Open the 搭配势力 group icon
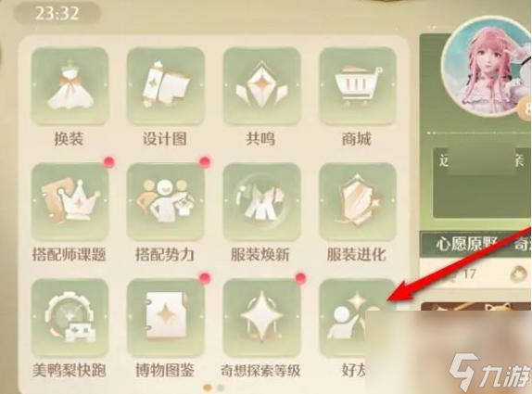The width and height of the screenshot is (532, 394). (x=166, y=201)
